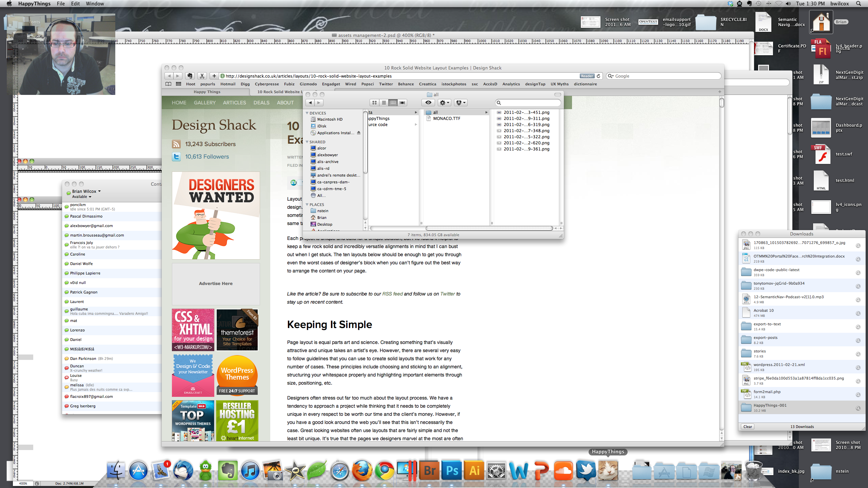Open Photoshop from the Dock
The width and height of the screenshot is (868, 488).
pyautogui.click(x=452, y=471)
